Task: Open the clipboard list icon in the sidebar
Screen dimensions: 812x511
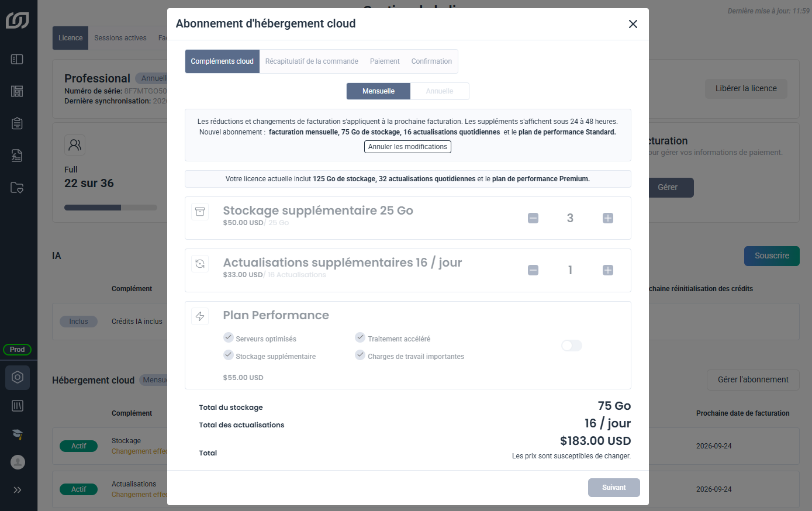Action: (x=17, y=123)
